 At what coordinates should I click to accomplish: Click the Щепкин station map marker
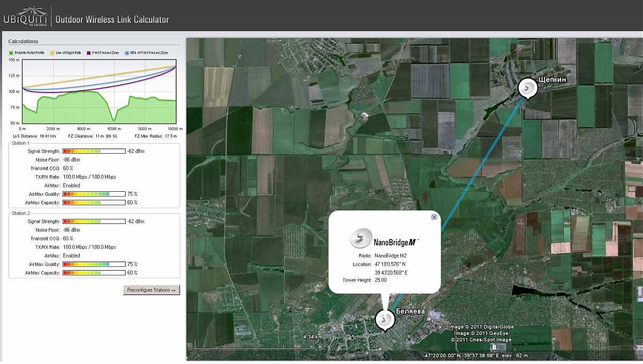point(527,88)
